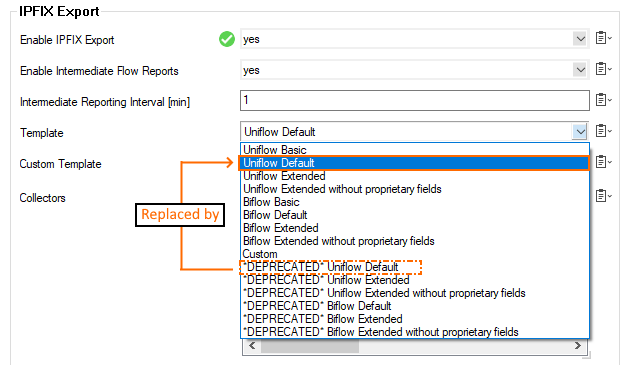Pick *DEPRECATED* Biflow Default option
632x365 pixels.
point(415,306)
